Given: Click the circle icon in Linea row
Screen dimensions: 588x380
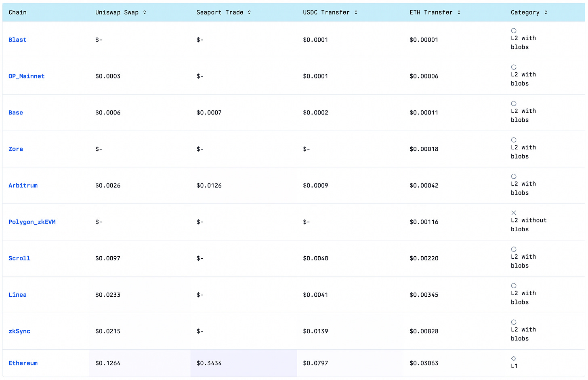Looking at the screenshot, I should 514,286.
